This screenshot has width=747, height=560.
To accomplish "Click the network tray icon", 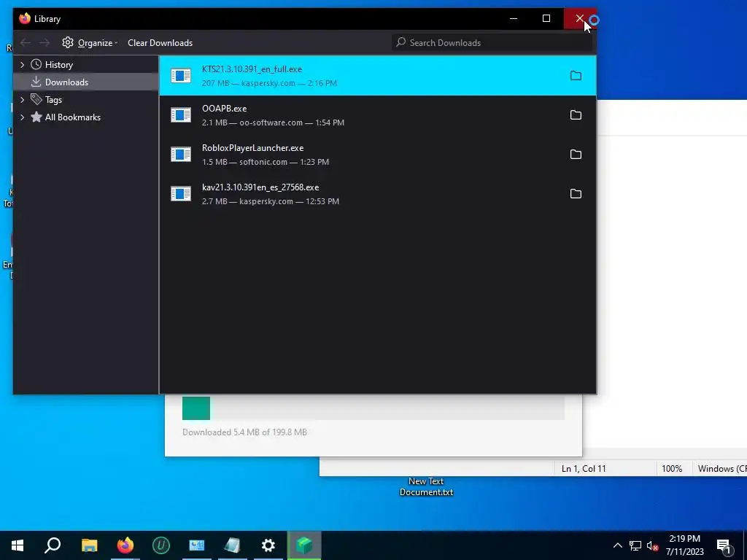I will [635, 545].
